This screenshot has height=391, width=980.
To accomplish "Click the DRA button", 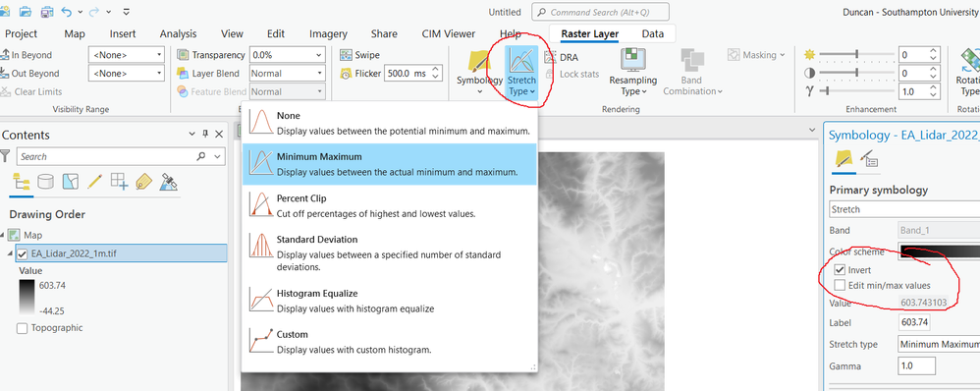I will [562, 58].
